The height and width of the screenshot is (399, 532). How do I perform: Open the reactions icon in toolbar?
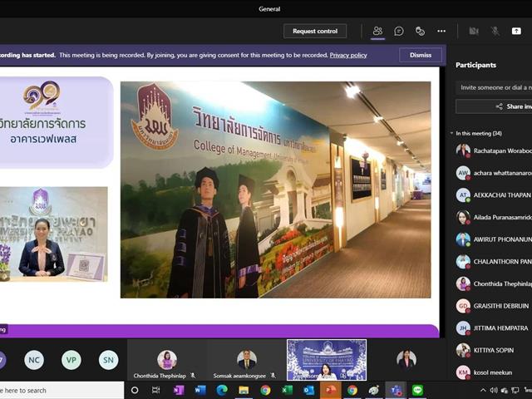[420, 32]
